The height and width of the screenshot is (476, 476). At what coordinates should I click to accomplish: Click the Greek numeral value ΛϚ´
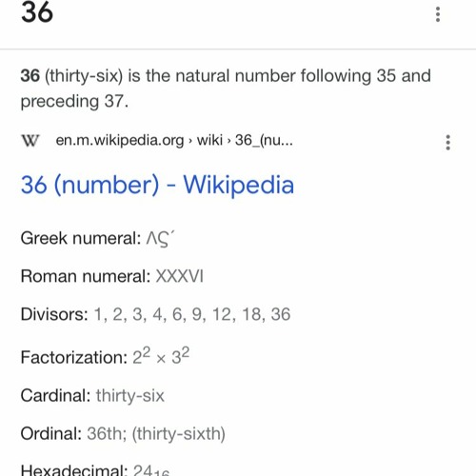[160, 239]
